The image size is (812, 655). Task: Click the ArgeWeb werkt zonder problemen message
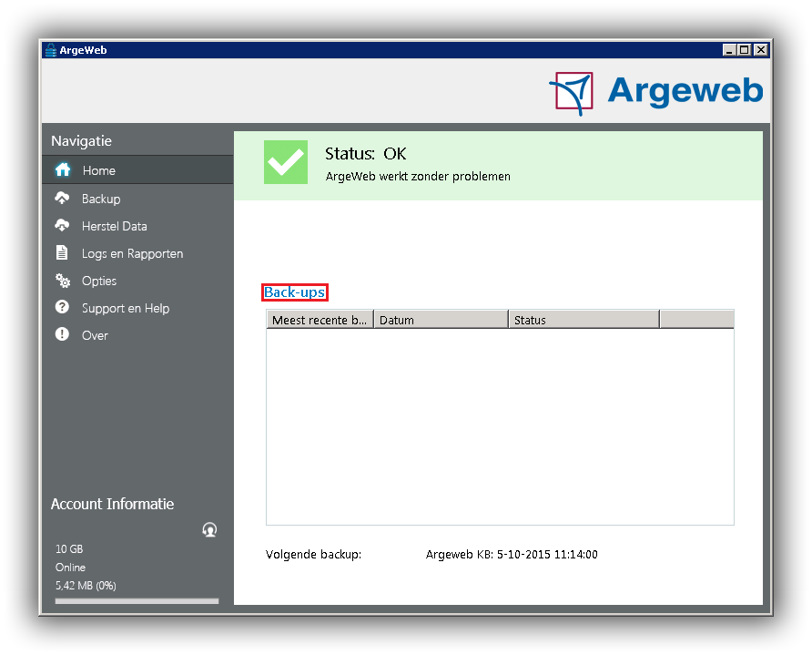click(418, 176)
